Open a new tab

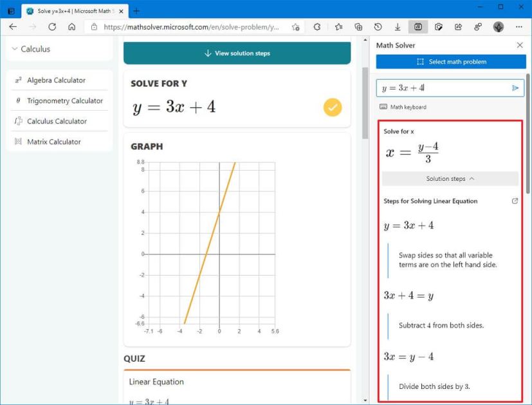(136, 11)
